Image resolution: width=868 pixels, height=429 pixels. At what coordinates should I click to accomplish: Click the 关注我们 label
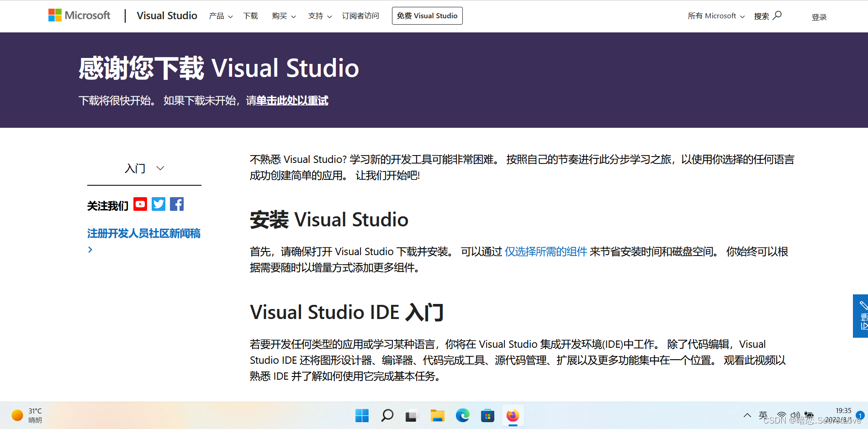(x=108, y=206)
